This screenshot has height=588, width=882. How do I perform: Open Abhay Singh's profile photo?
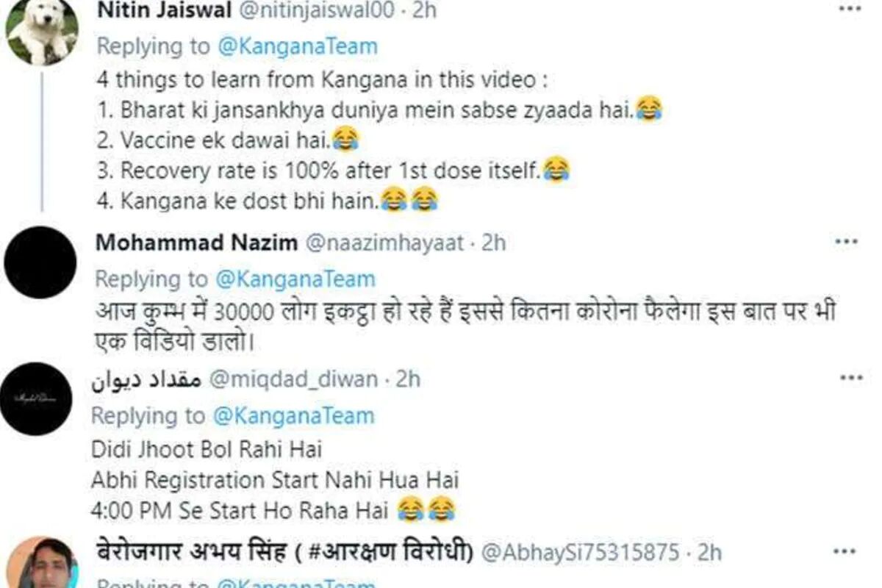pos(43,562)
